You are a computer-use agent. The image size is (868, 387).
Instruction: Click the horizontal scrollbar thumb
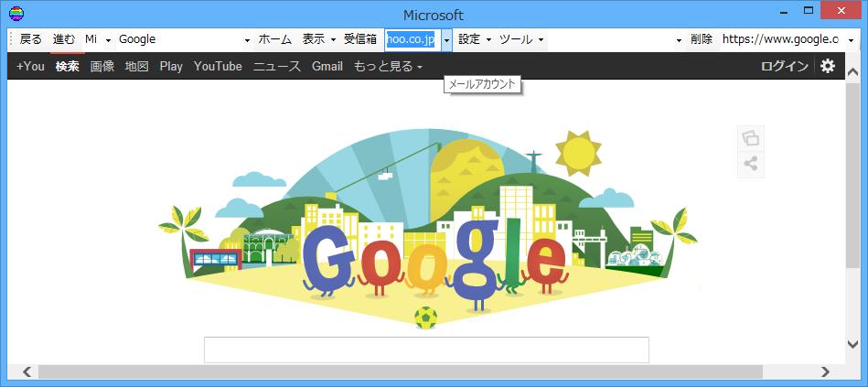[401, 371]
